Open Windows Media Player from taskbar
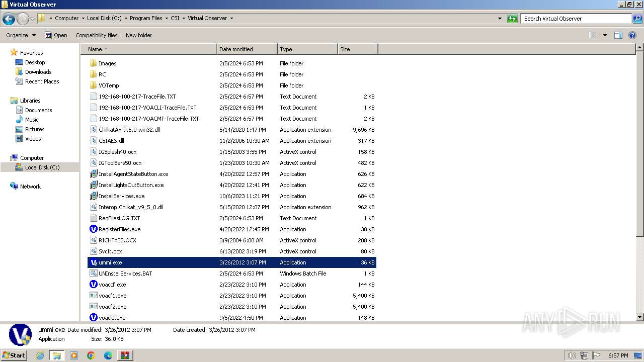Image resolution: width=644 pixels, height=362 pixels. point(74,355)
